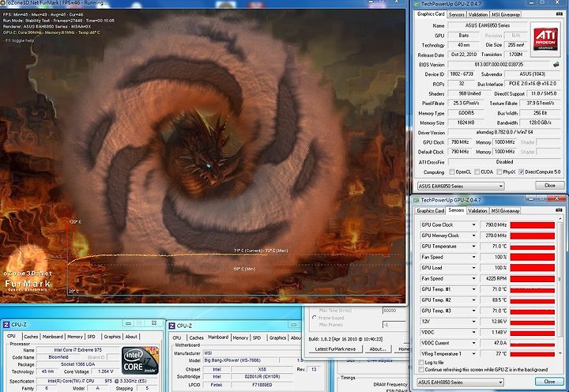
Task: Switch to Graphics Card tab in GPU-Z sensors window
Action: pyautogui.click(x=431, y=210)
